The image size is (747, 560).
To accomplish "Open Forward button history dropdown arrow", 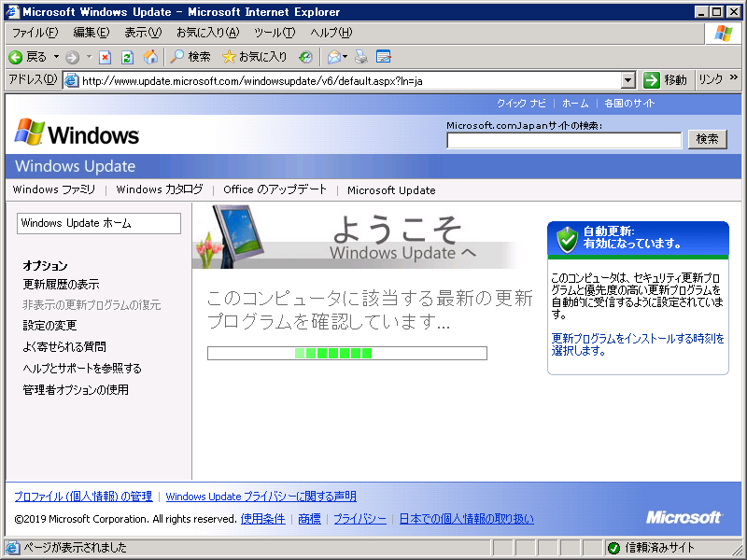I will [89, 57].
